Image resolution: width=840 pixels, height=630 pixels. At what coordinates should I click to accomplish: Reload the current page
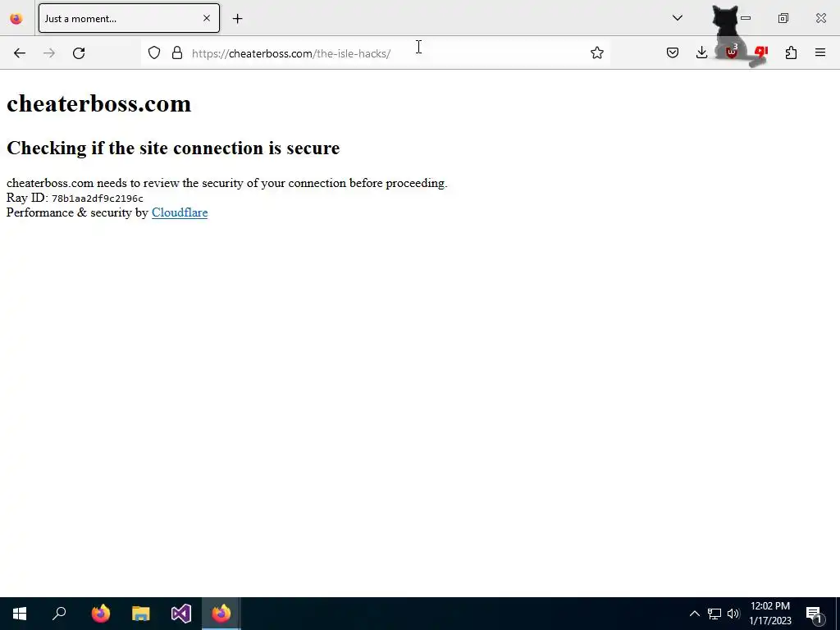79,53
